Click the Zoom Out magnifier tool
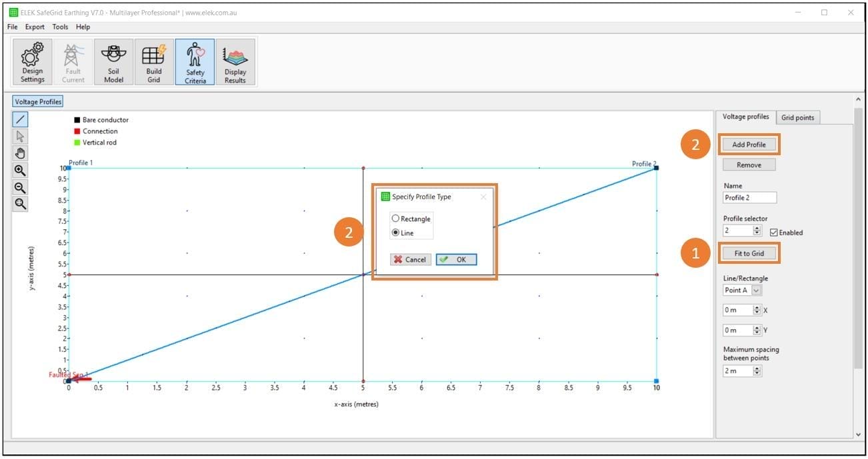 (x=20, y=187)
